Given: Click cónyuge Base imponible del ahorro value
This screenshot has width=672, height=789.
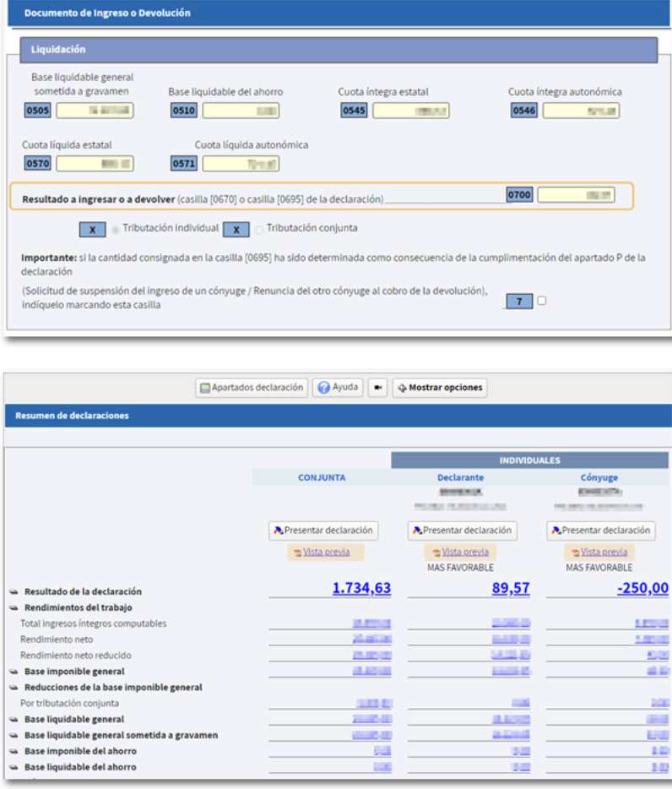Looking at the screenshot, I should [x=660, y=751].
